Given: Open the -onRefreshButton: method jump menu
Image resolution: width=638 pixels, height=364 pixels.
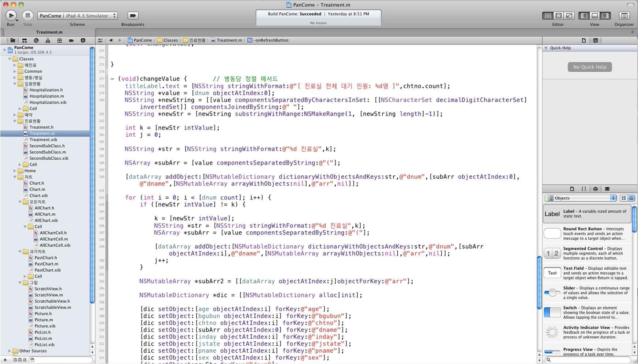Looking at the screenshot, I should 268,40.
